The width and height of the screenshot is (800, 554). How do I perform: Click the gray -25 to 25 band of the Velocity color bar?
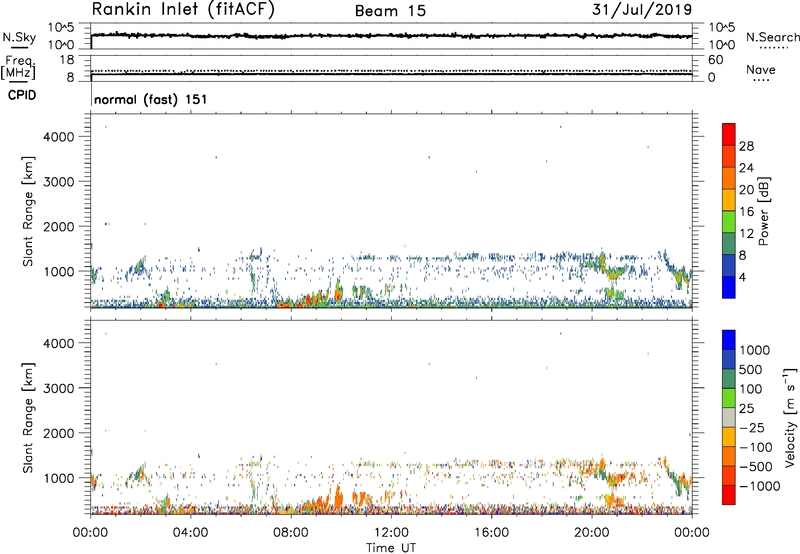(729, 418)
